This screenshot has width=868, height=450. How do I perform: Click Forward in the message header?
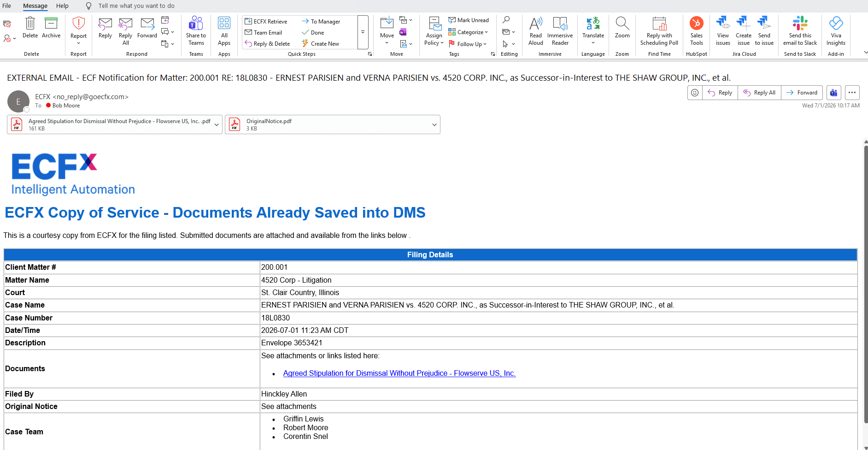click(802, 93)
